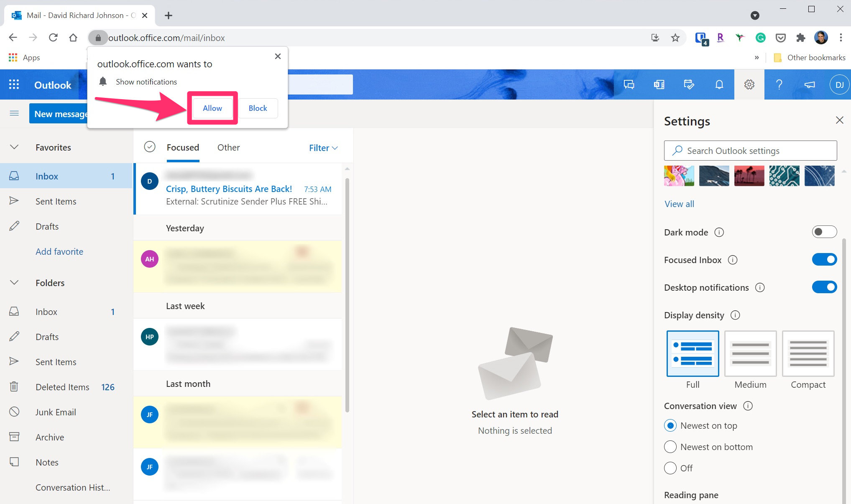The height and width of the screenshot is (504, 851).
Task: Click the Calendar icon in top toolbar
Action: [x=689, y=84]
